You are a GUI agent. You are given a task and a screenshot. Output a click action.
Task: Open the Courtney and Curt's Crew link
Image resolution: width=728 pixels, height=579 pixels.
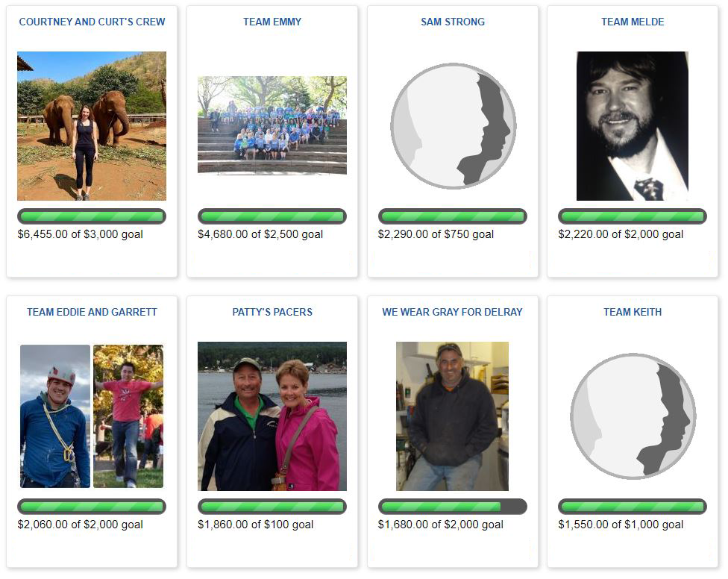(92, 22)
